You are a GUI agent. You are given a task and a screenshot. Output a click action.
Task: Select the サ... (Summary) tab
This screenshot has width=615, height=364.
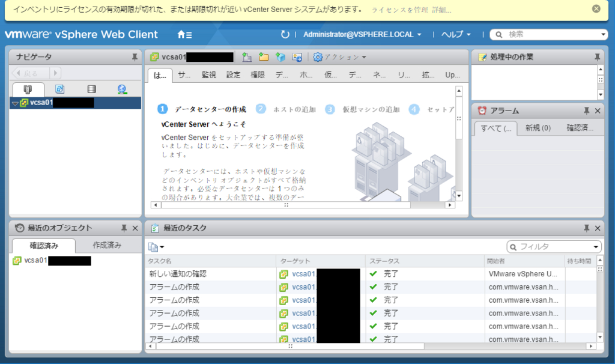[x=184, y=75]
